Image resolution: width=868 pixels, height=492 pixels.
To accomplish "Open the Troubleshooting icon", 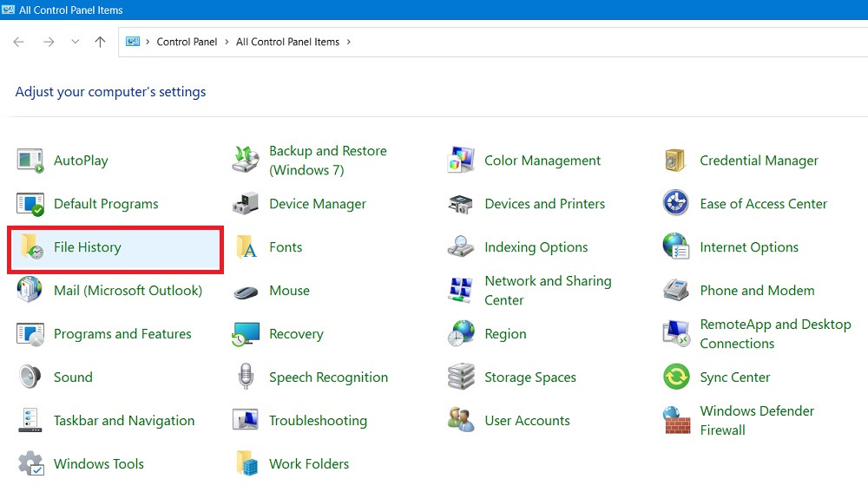I will [246, 421].
